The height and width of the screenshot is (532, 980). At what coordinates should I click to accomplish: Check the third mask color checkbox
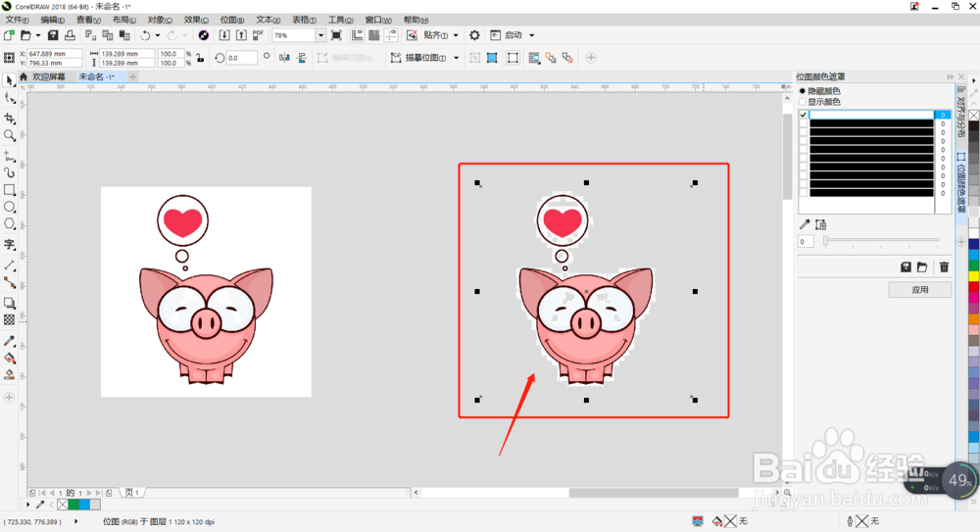[804, 132]
